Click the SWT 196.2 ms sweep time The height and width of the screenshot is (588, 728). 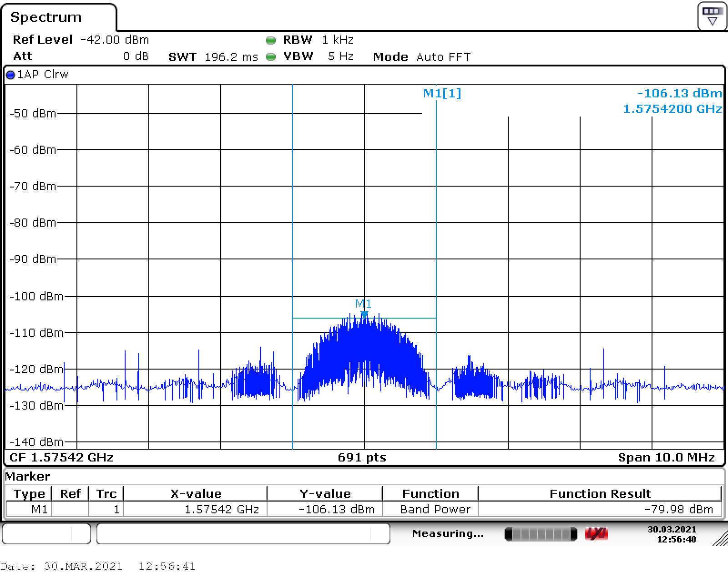click(213, 57)
